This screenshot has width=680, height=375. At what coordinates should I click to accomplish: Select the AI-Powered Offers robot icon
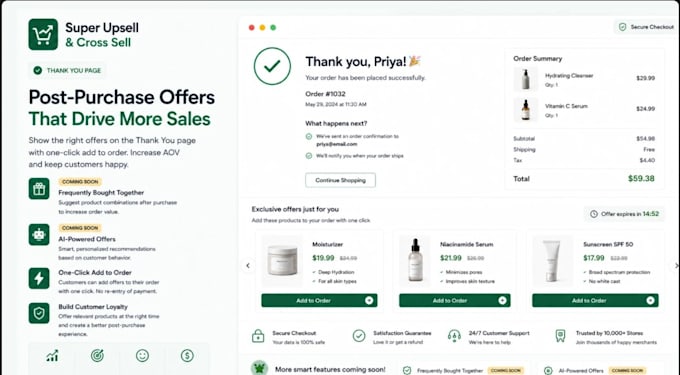[39, 235]
